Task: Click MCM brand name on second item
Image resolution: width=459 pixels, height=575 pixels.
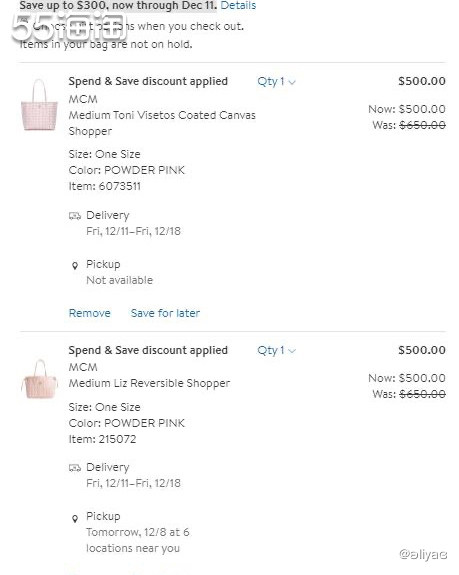Action: click(x=83, y=367)
